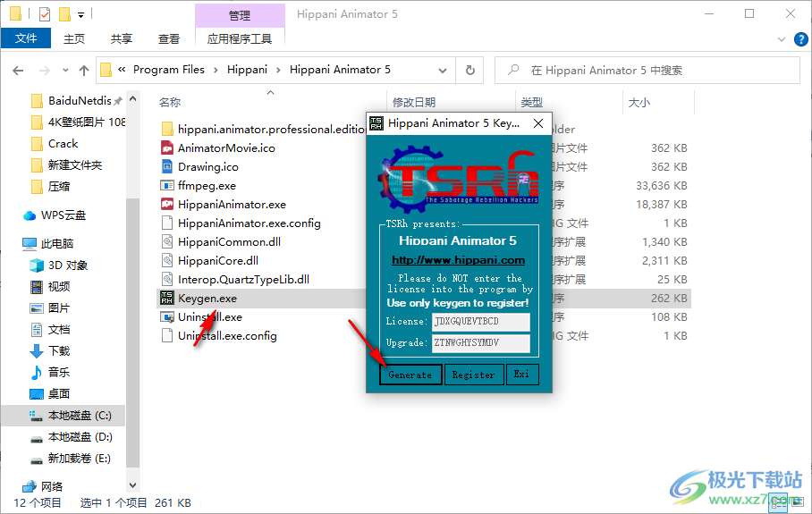Open the 文件 ribbon tab
812x514 pixels.
[26, 38]
